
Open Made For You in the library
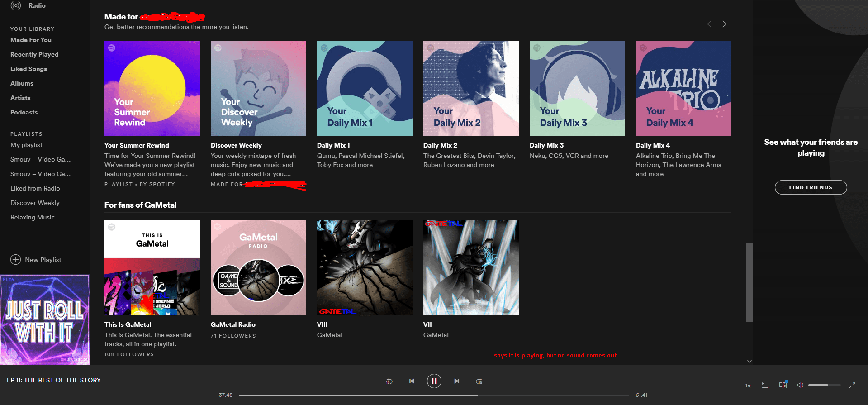click(31, 40)
